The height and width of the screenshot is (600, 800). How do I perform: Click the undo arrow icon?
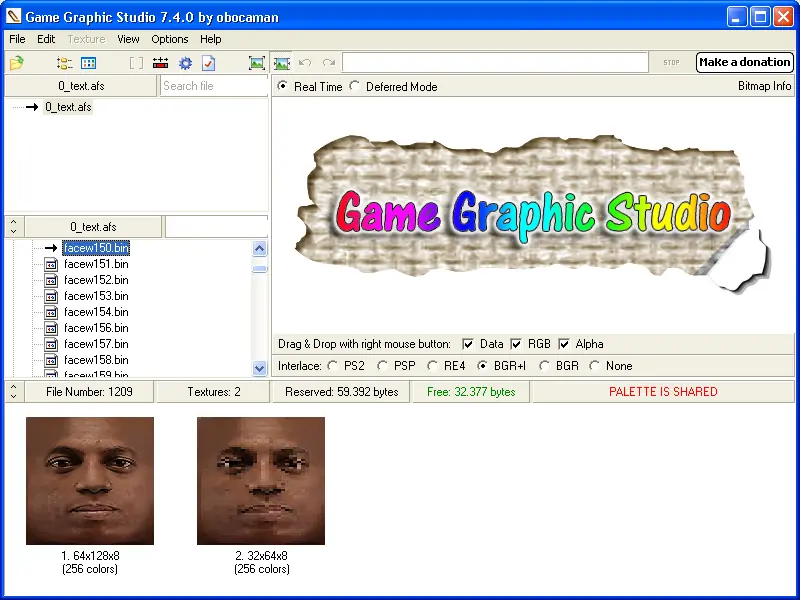tap(305, 63)
